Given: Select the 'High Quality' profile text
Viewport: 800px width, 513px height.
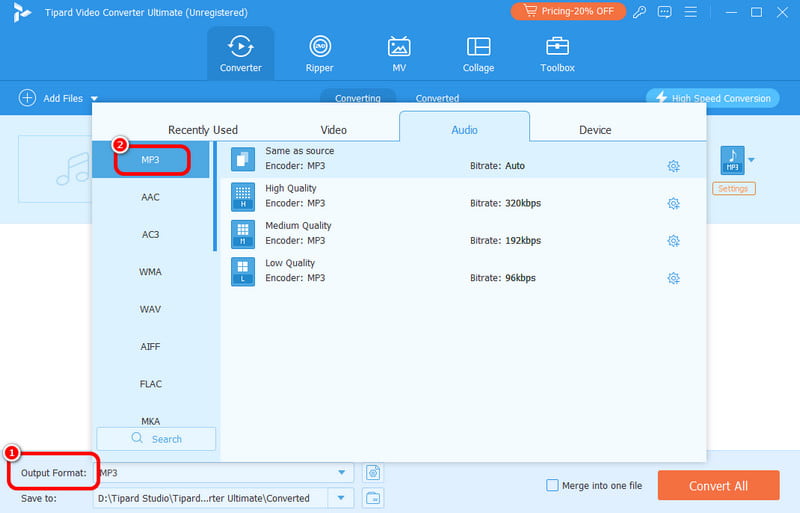Looking at the screenshot, I should 290,188.
